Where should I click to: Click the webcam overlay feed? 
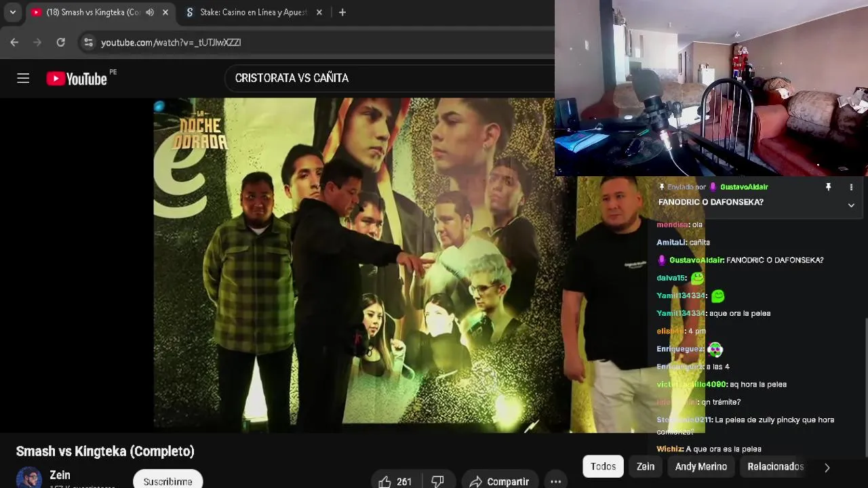(711, 88)
